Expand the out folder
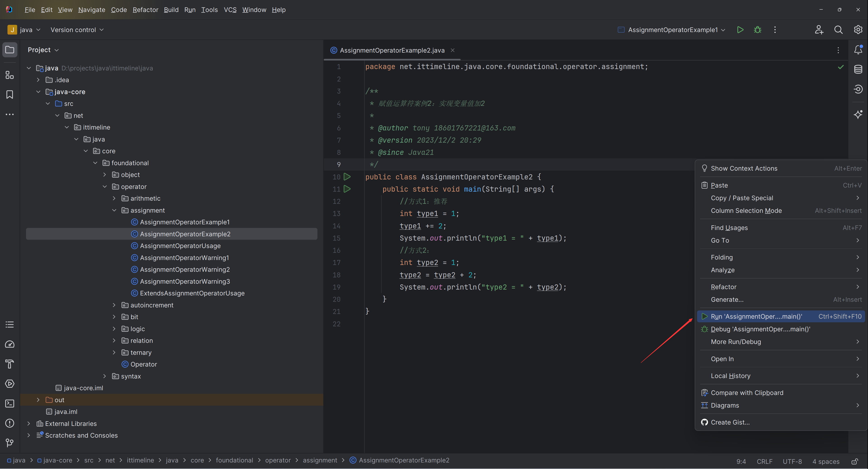This screenshot has width=868, height=469. click(38, 400)
